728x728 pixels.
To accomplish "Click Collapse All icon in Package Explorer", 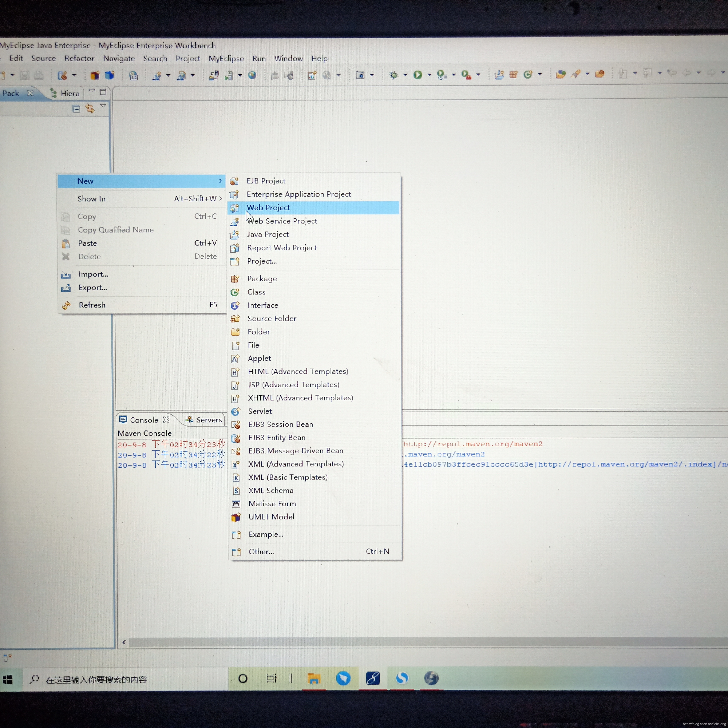I will tap(76, 109).
